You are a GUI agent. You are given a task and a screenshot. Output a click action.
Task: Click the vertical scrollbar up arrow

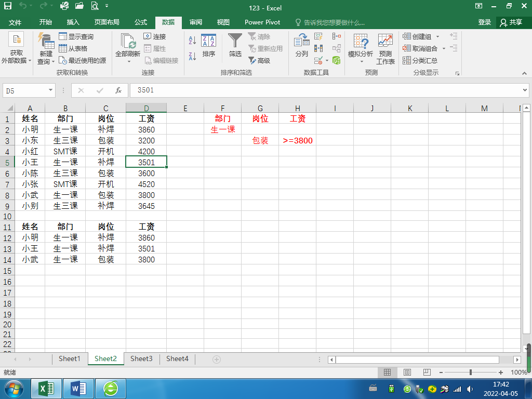click(526, 108)
